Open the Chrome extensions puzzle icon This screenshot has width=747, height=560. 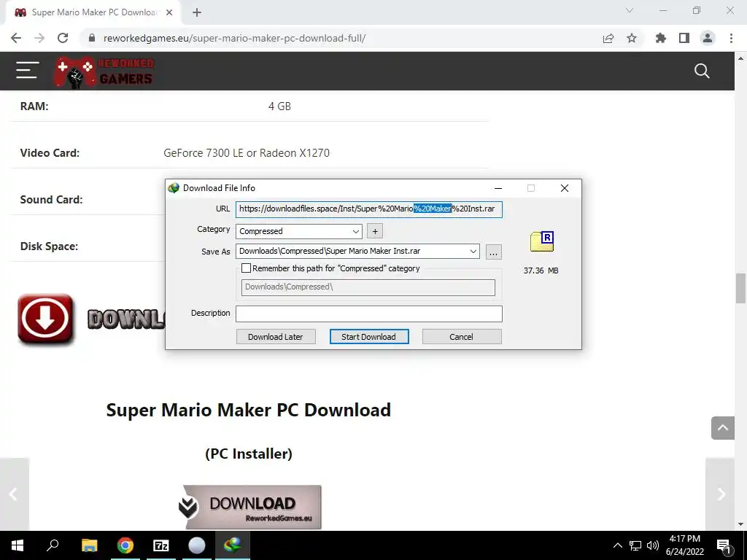(x=661, y=38)
